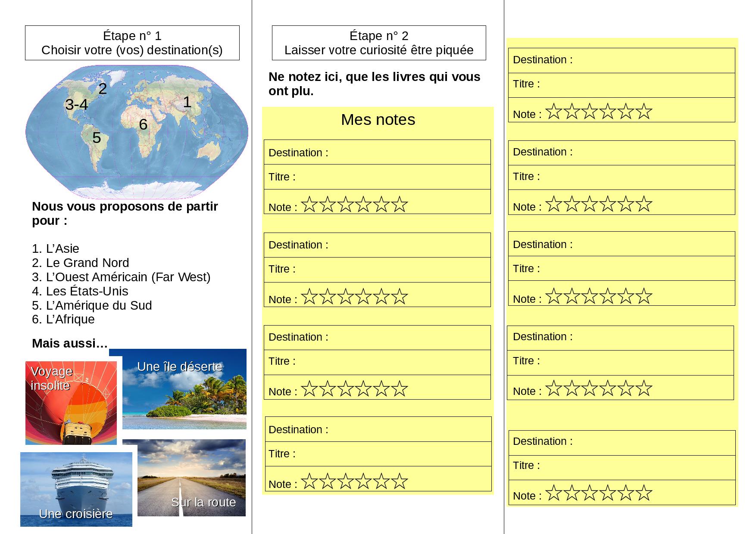Click the 3-4 label on the world map
This screenshot has width=756, height=534.
[x=76, y=105]
